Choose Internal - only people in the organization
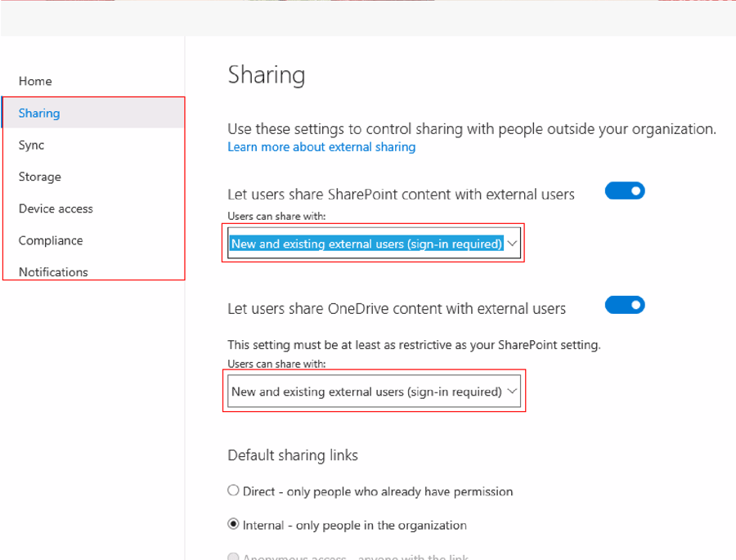 (x=233, y=524)
